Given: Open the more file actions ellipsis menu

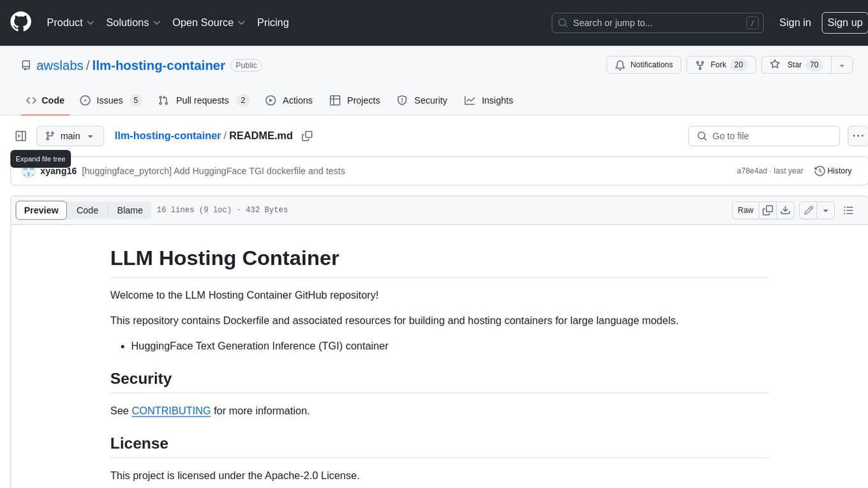Looking at the screenshot, I should coord(858,136).
